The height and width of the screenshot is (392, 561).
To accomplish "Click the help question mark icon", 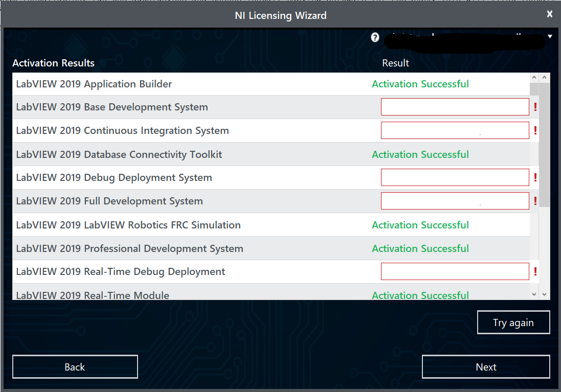I will click(375, 38).
